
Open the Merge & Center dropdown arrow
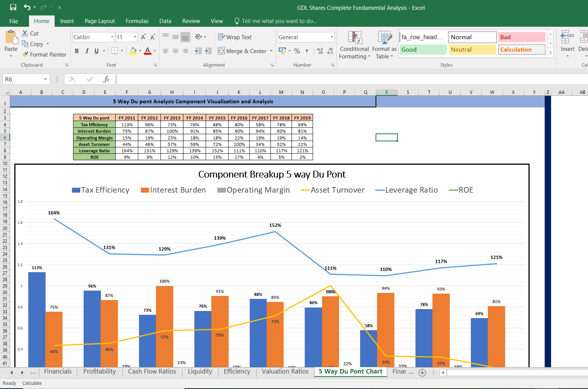point(271,51)
